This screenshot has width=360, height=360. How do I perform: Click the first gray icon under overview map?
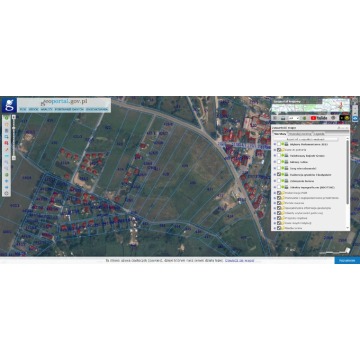click(x=275, y=118)
